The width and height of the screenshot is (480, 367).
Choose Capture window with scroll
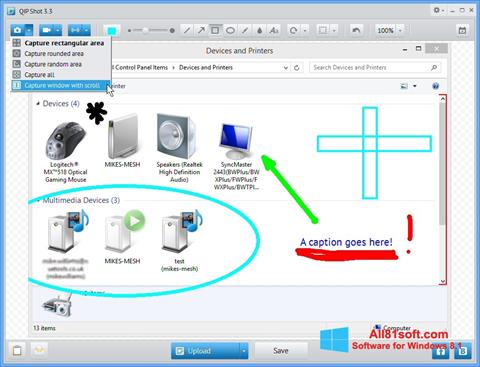60,85
